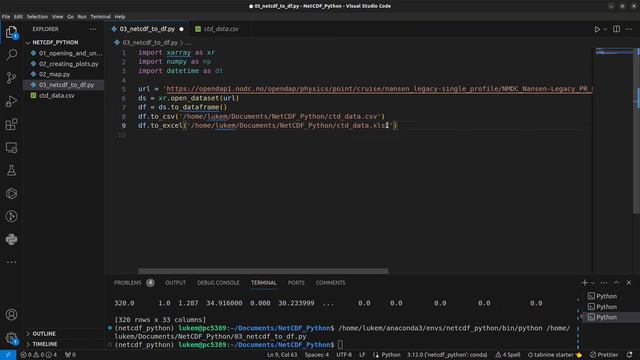Open 02_map.py in explorer
640x360 pixels.
click(64, 74)
